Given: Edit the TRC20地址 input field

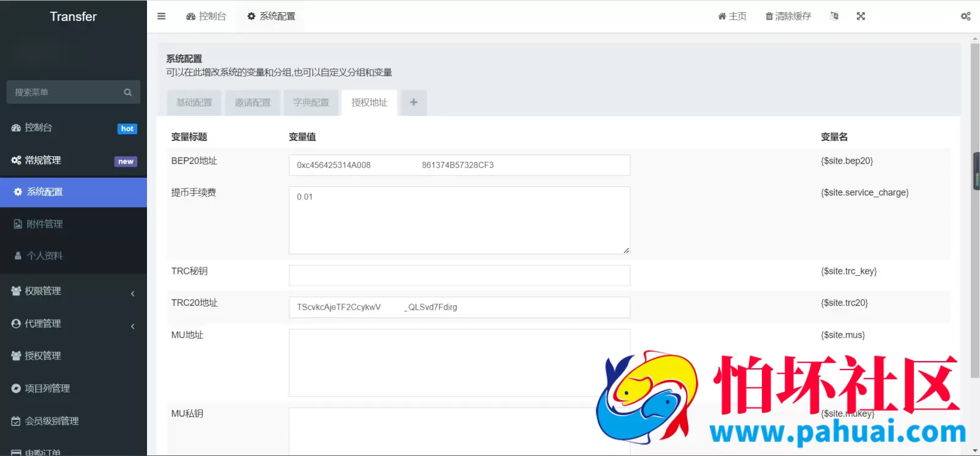Looking at the screenshot, I should pos(459,308).
